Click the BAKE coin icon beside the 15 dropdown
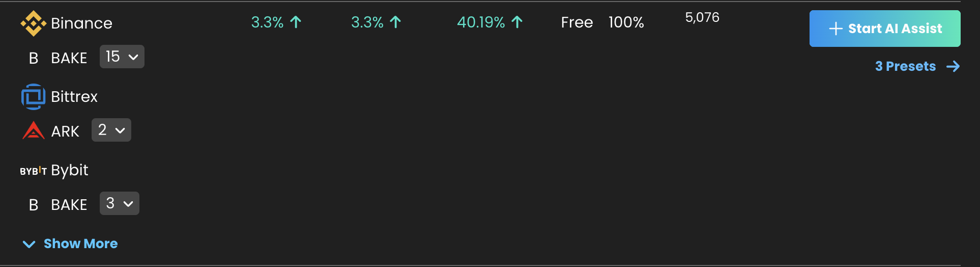980x267 pixels. [x=34, y=58]
